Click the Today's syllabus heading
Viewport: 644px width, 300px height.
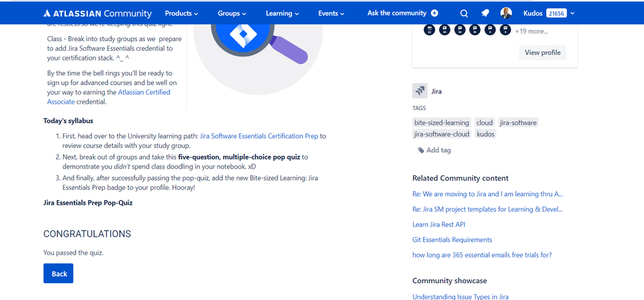[68, 121]
